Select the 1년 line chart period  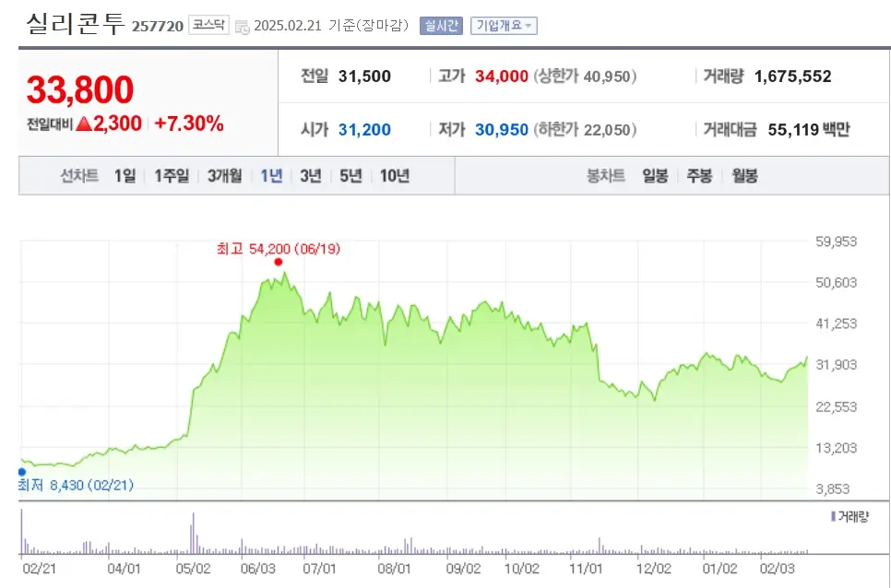click(x=271, y=176)
